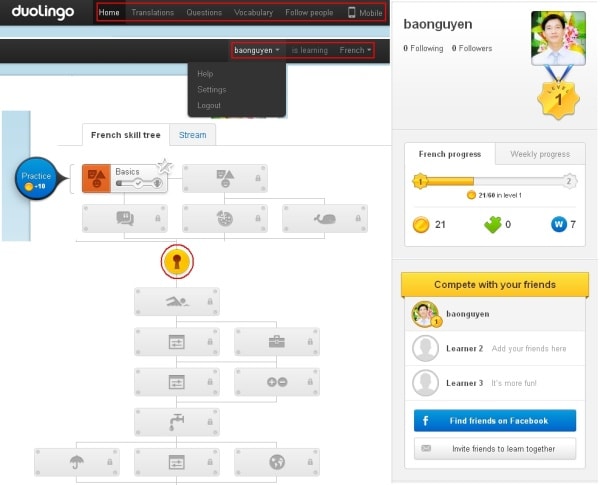Open the locked second Basics skill
This screenshot has height=485, width=600.
point(225,178)
